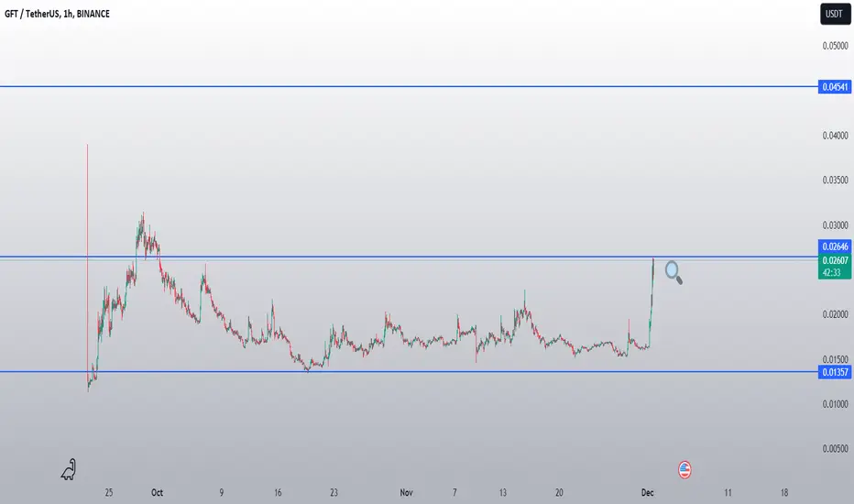Click the 0.01000 price axis label
This screenshot has height=504, width=854.
click(835, 404)
